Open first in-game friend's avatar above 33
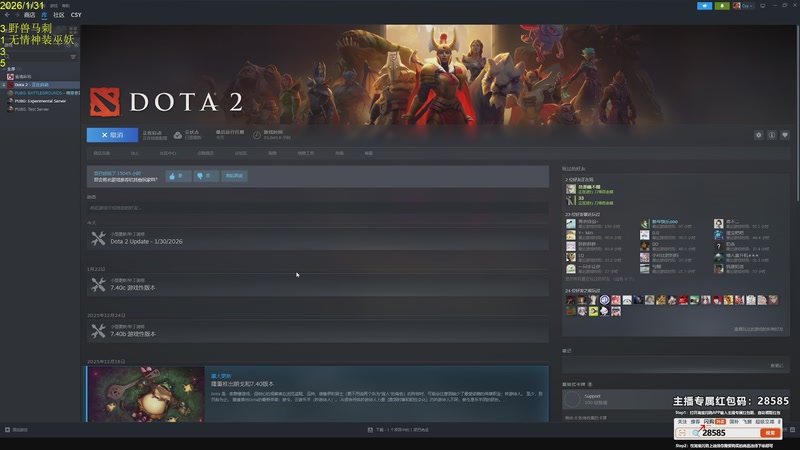 (570, 189)
